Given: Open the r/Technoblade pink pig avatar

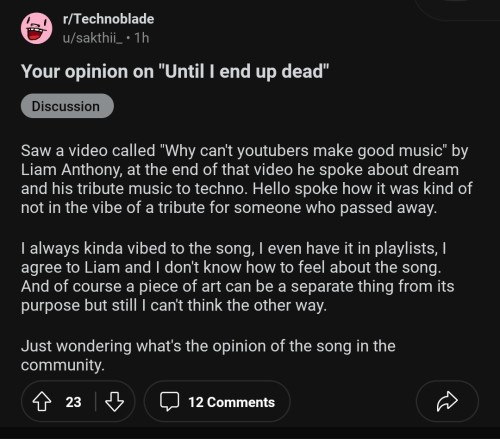Looking at the screenshot, I should (x=37, y=28).
